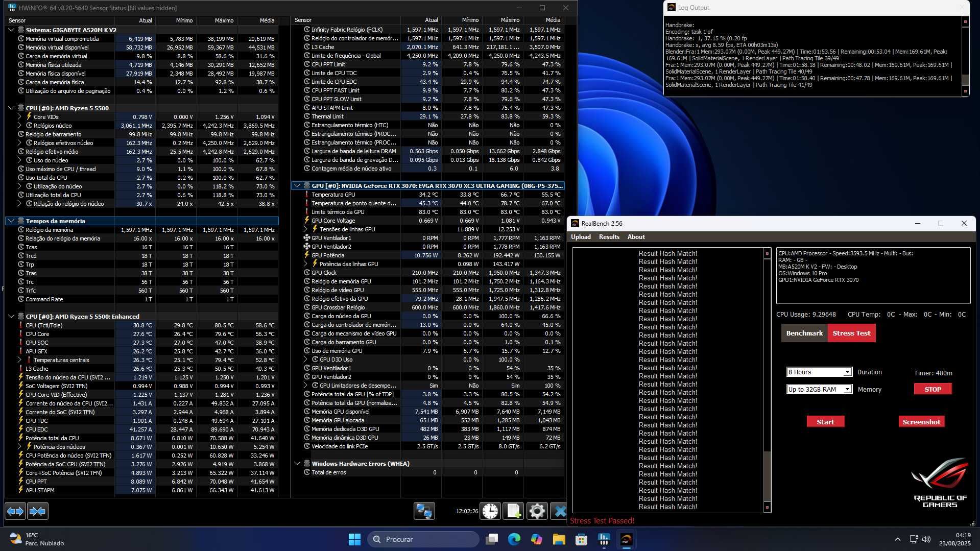This screenshot has height=551, width=980.
Task: Click the Stress Test Passed! status text
Action: coord(602,521)
